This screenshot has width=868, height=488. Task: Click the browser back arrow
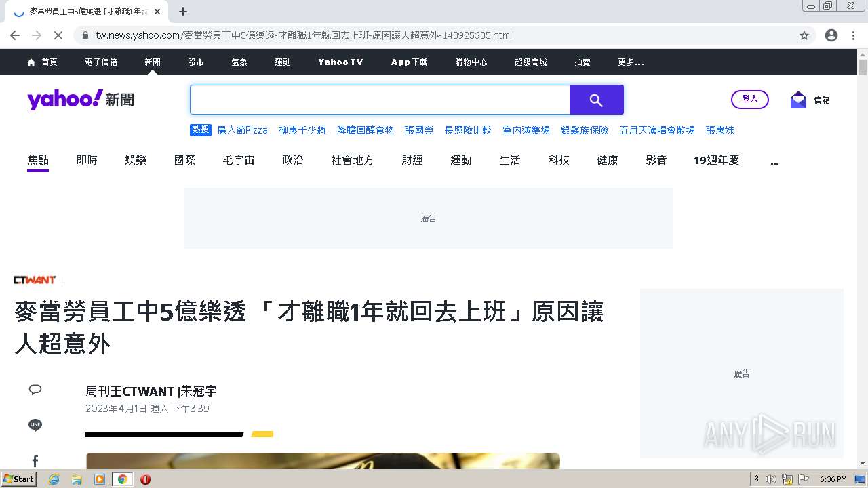click(15, 35)
